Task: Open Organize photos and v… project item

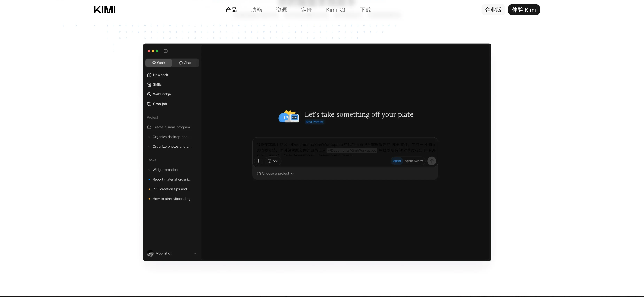Action: click(172, 147)
